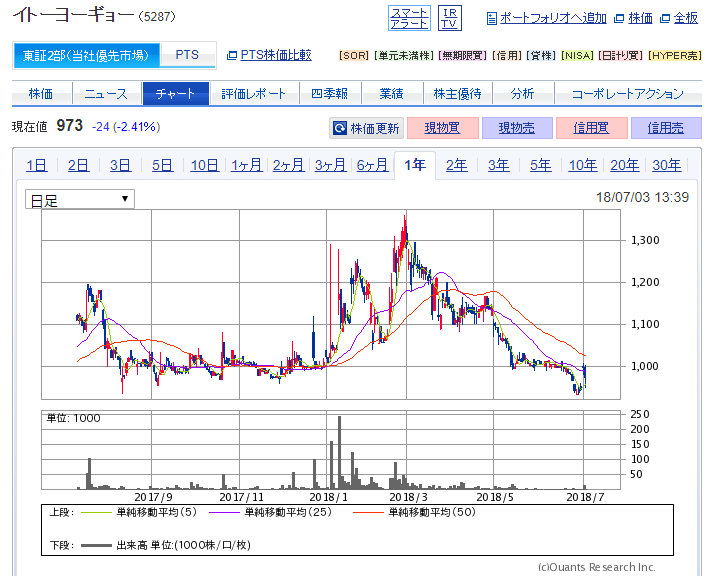
Task: Click the stock name イトーヨーギョー heading
Action: tap(73, 15)
